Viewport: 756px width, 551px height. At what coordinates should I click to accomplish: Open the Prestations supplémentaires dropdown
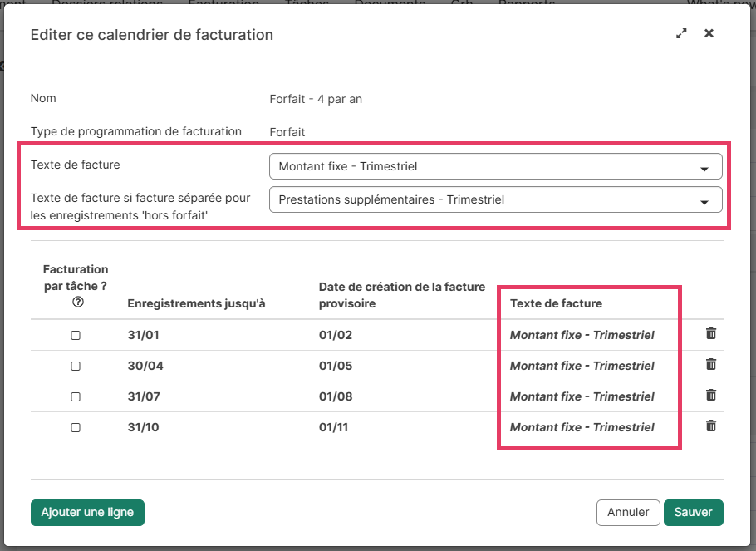click(495, 199)
